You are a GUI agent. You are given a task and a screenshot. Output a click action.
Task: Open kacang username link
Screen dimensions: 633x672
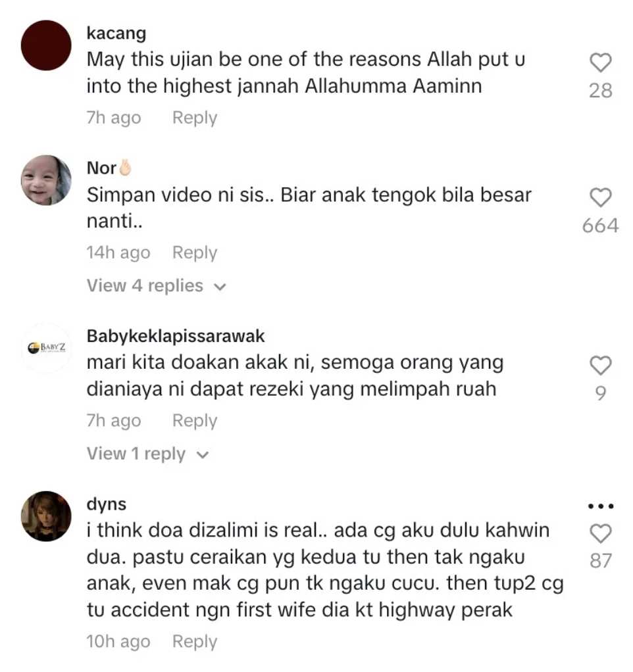click(116, 34)
